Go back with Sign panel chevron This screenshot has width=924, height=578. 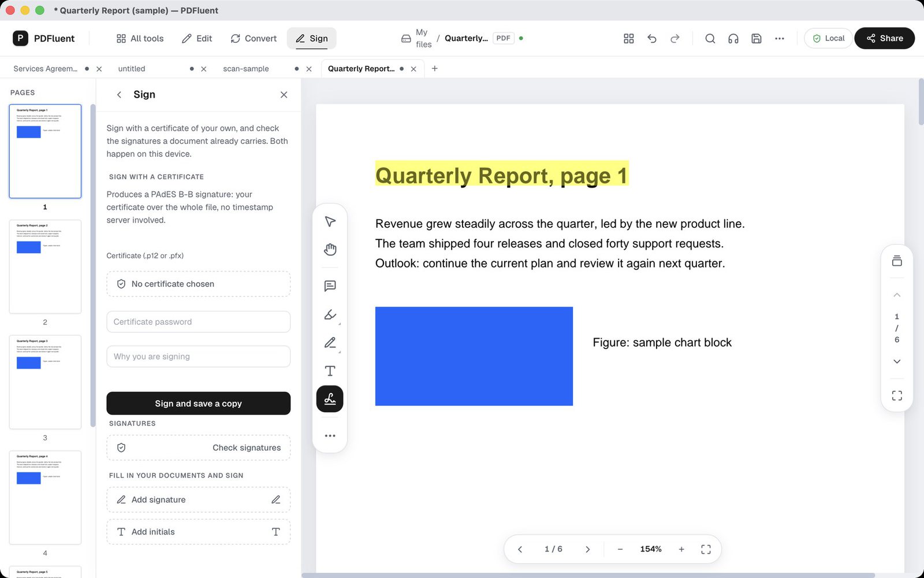pyautogui.click(x=119, y=95)
